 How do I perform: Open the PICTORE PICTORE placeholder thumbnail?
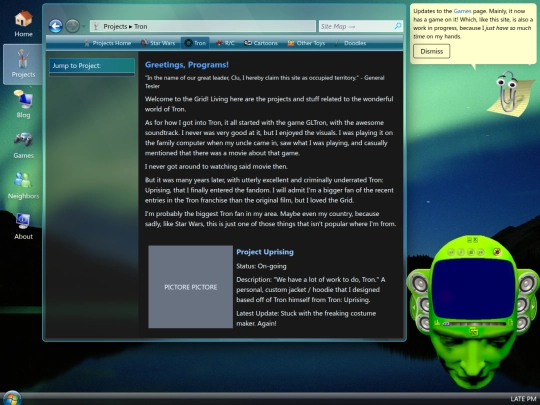[x=190, y=287]
